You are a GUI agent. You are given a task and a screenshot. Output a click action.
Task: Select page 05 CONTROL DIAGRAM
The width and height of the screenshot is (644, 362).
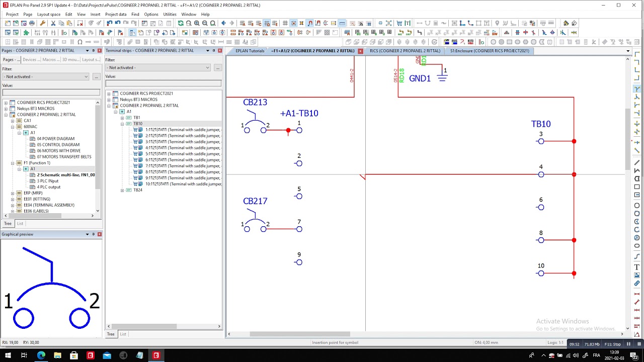click(58, 145)
